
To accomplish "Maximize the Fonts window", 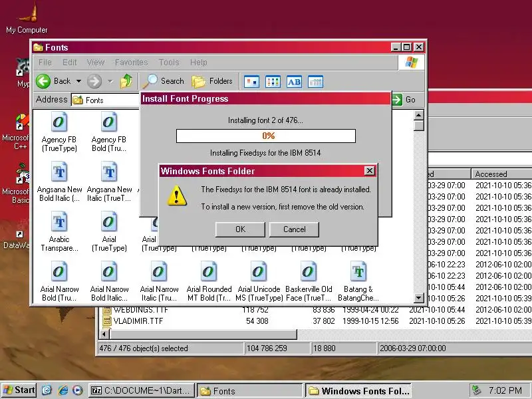I will pyautogui.click(x=407, y=47).
